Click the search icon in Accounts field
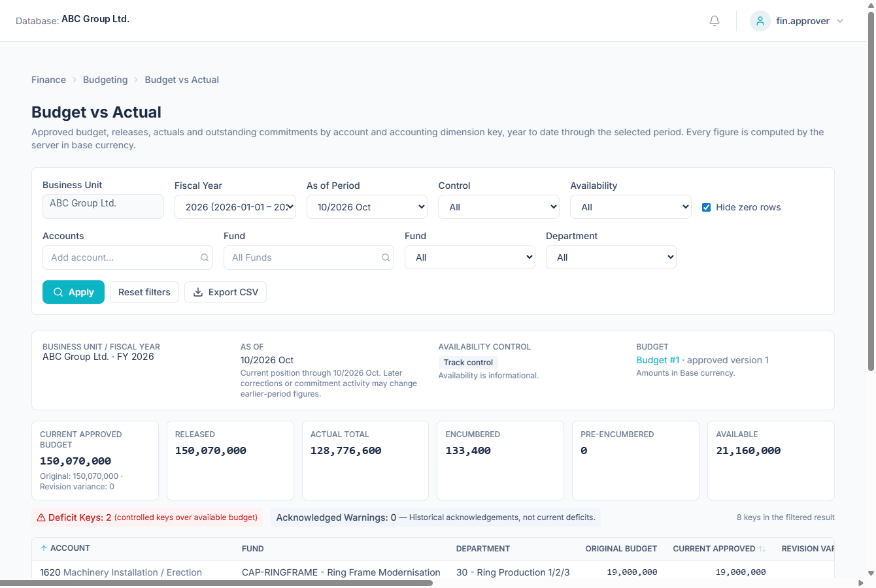The image size is (876, 588). pyautogui.click(x=205, y=257)
